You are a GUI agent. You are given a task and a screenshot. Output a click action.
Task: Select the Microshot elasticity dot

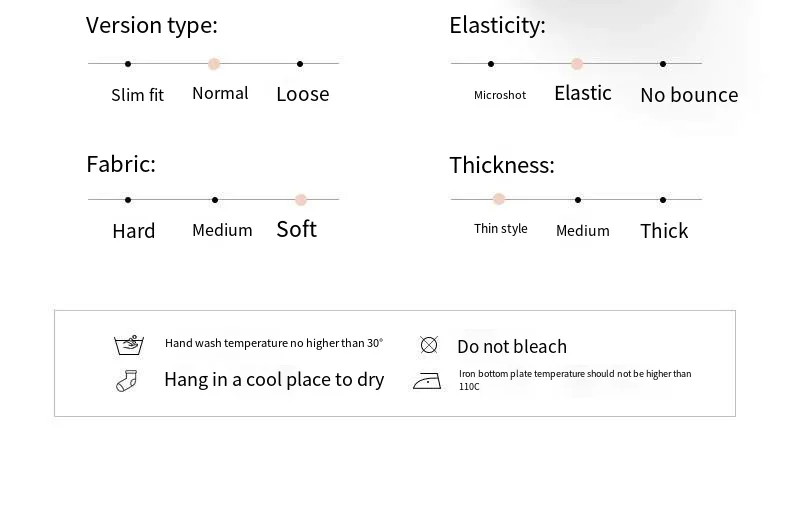pos(491,64)
